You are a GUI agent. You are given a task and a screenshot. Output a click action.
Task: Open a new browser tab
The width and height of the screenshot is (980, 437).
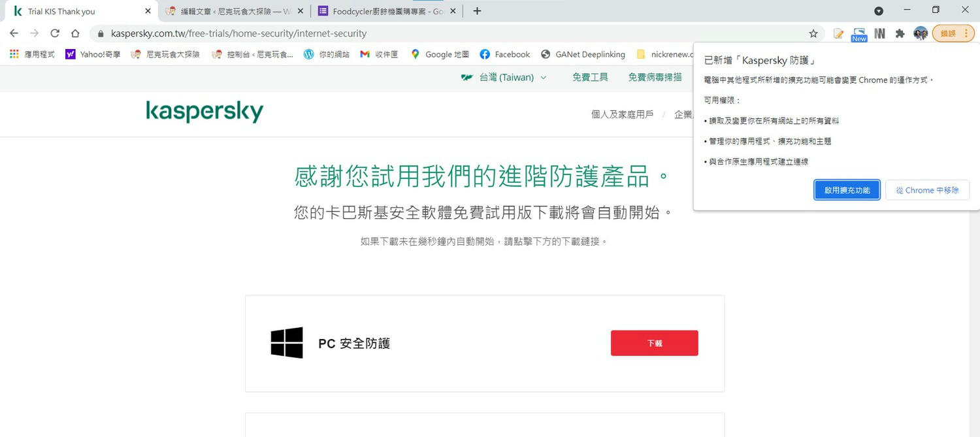pyautogui.click(x=477, y=11)
